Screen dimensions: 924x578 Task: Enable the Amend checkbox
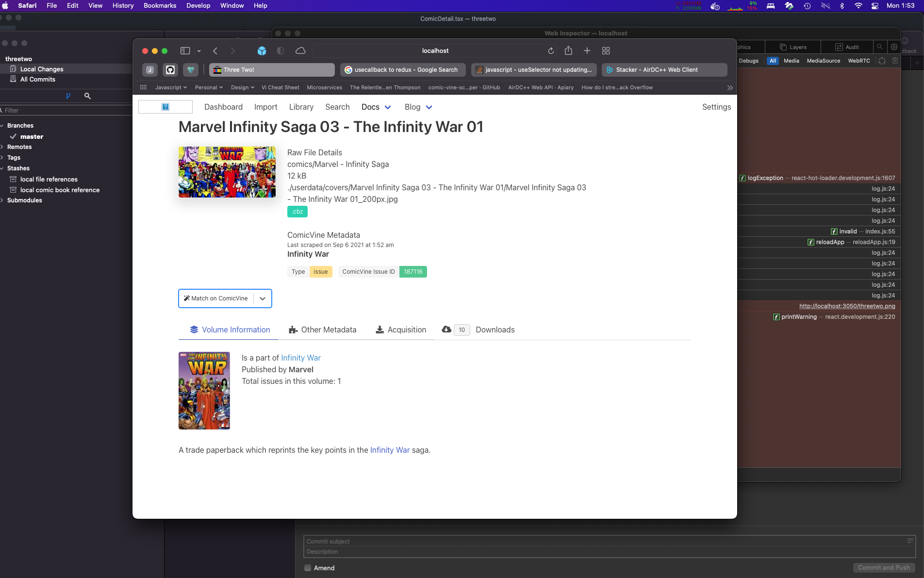point(308,568)
